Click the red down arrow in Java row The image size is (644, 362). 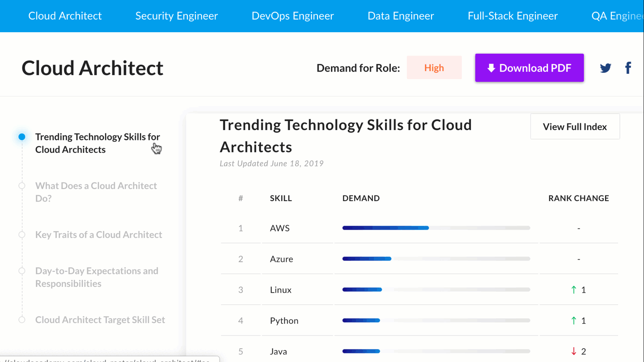574,351
